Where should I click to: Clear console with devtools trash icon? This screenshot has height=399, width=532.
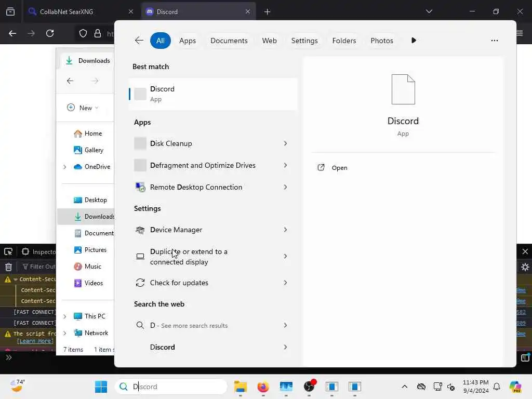coord(8,267)
